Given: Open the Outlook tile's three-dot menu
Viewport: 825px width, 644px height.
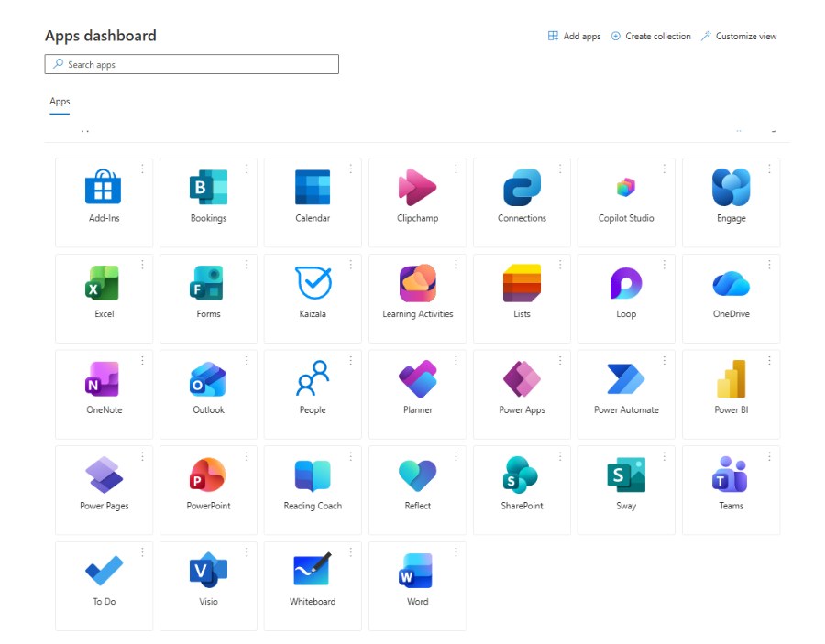Looking at the screenshot, I should (x=247, y=360).
